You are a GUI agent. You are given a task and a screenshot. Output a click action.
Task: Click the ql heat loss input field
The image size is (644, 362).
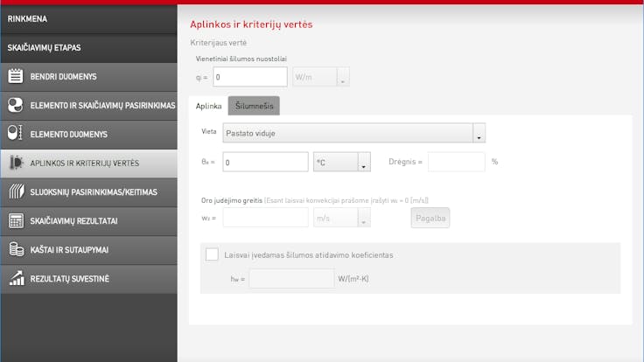(x=250, y=77)
